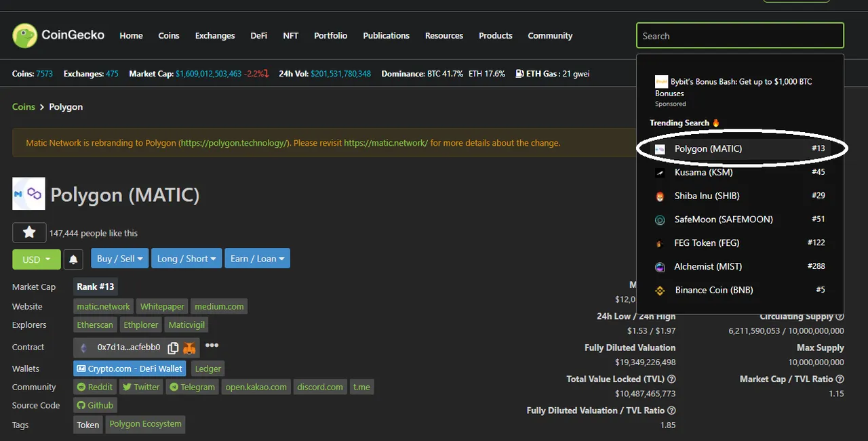
Task: Open the Telegram community link
Action: click(x=192, y=387)
